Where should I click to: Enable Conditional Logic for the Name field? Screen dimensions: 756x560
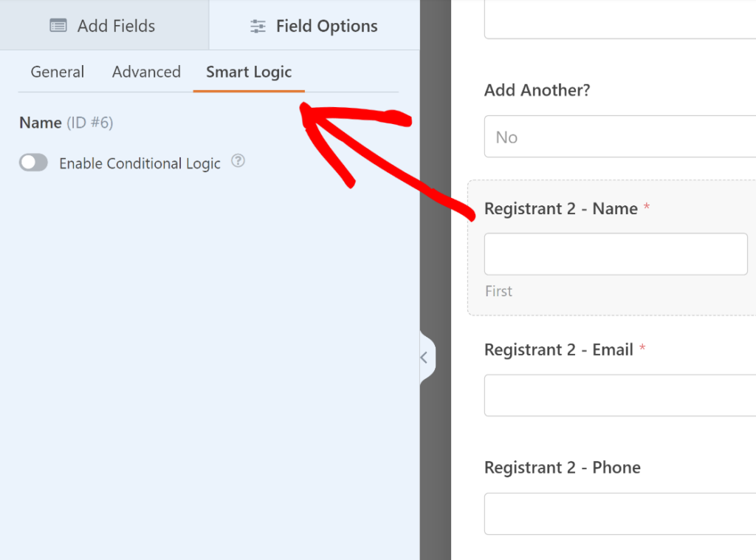[33, 162]
